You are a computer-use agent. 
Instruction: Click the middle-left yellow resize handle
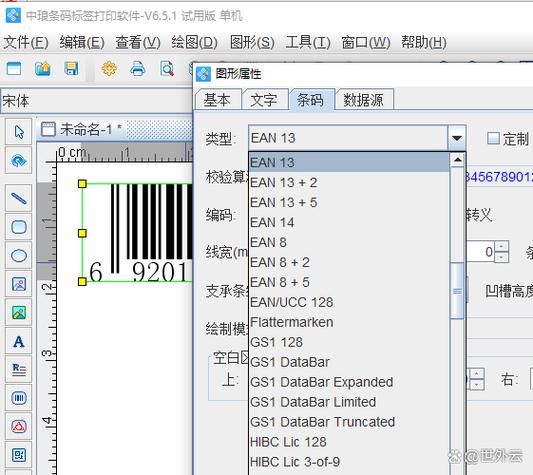82,233
